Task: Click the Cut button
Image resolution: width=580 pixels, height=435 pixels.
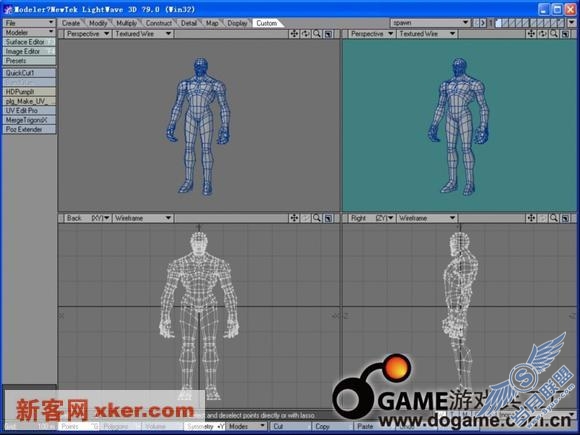Action: (290, 426)
